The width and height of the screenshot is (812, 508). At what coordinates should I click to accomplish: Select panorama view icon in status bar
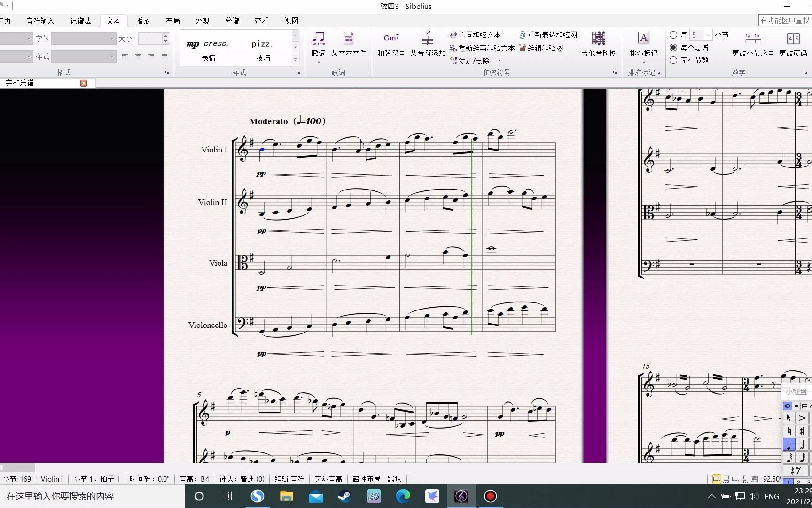pyautogui.click(x=754, y=479)
